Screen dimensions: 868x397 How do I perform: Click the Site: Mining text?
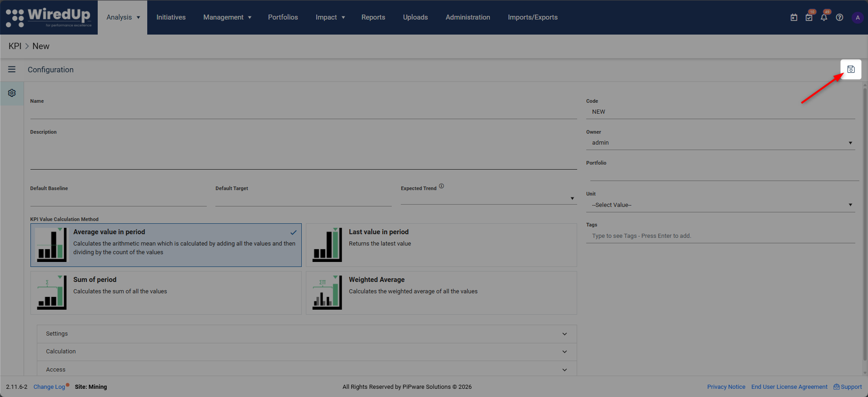click(x=91, y=387)
